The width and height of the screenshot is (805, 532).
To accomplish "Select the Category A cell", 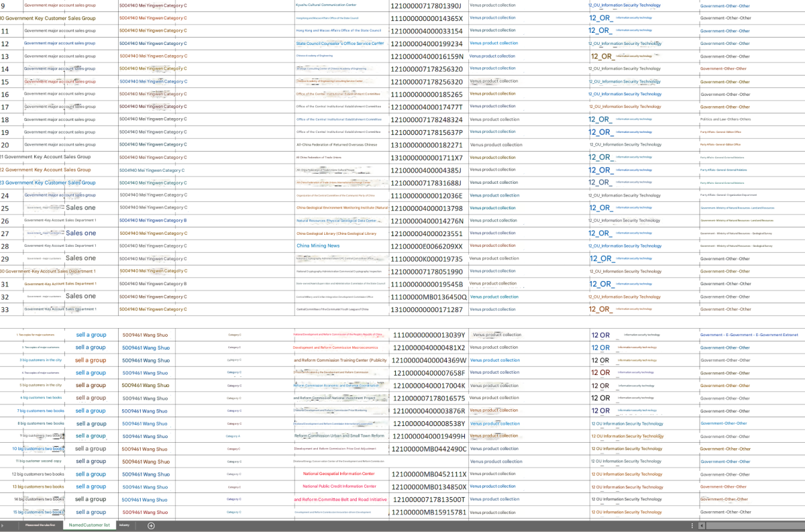I will pos(233,436).
